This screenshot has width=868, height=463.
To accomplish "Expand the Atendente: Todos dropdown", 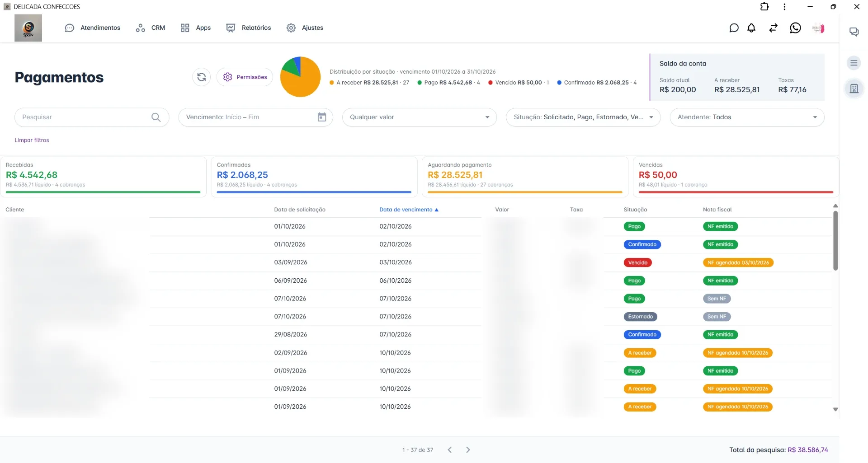I will tap(747, 117).
